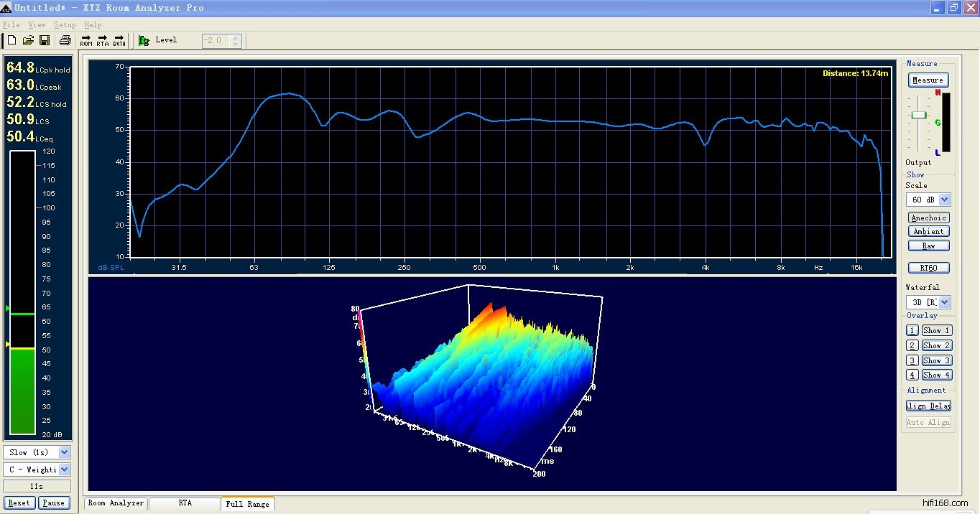Click the Print icon in toolbar
The width and height of the screenshot is (980, 514).
[65, 40]
